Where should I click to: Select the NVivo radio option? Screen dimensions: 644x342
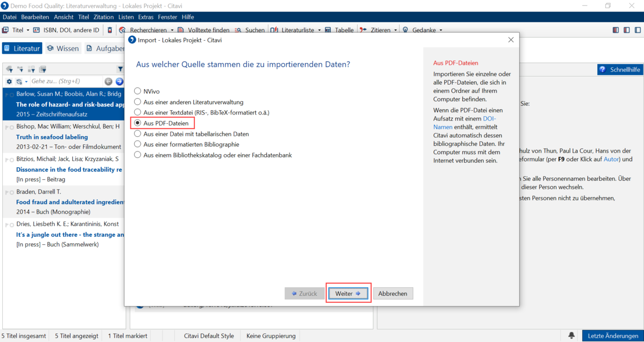coord(137,91)
